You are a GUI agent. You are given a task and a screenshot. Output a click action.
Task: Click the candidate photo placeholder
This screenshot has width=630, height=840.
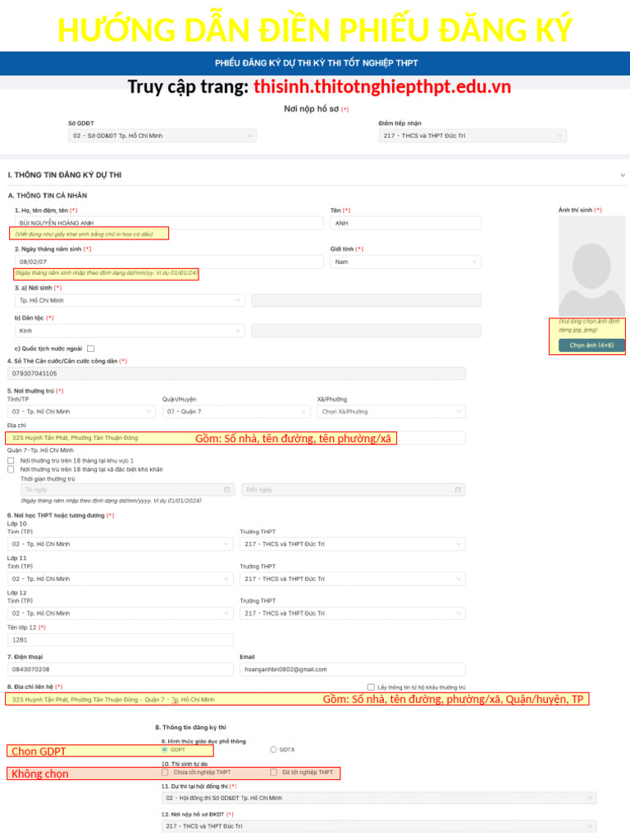click(591, 266)
